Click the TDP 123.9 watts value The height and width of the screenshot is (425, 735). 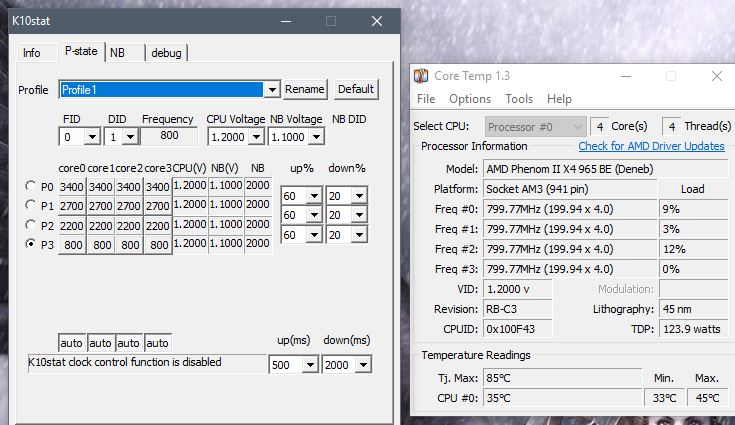coord(693,329)
